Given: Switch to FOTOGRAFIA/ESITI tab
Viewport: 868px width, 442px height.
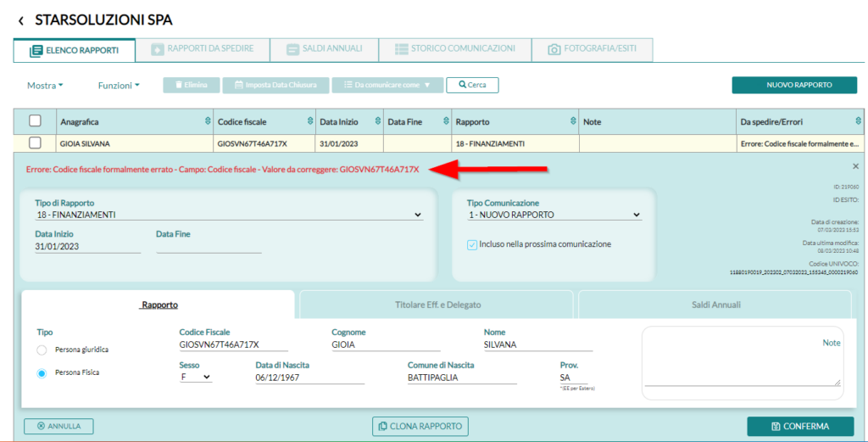Looking at the screenshot, I should click(x=593, y=48).
